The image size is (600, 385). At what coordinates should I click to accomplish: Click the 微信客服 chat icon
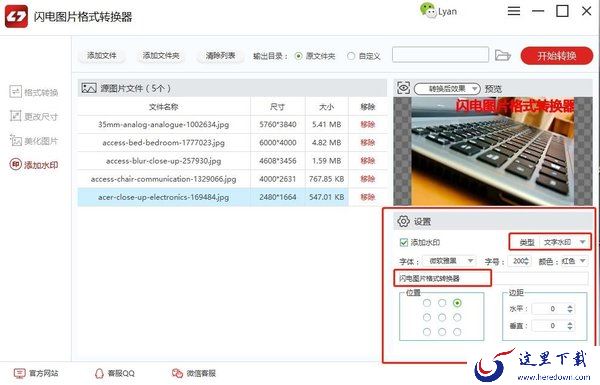tap(177, 373)
